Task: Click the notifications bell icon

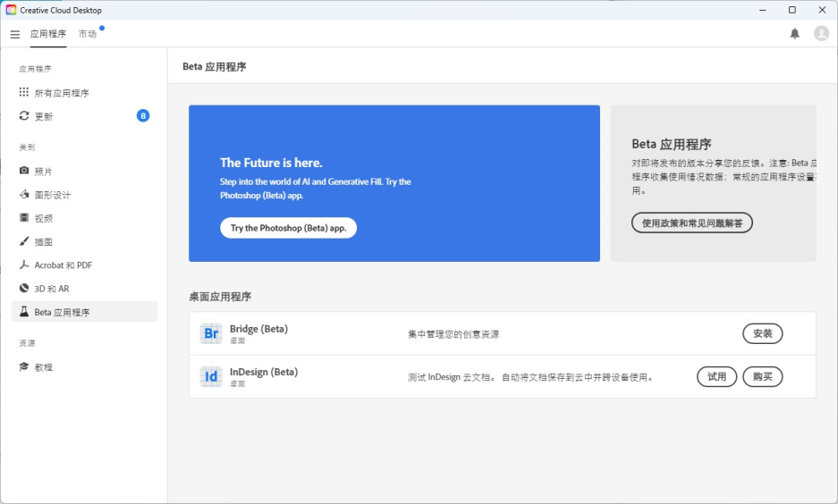Action: [x=794, y=34]
